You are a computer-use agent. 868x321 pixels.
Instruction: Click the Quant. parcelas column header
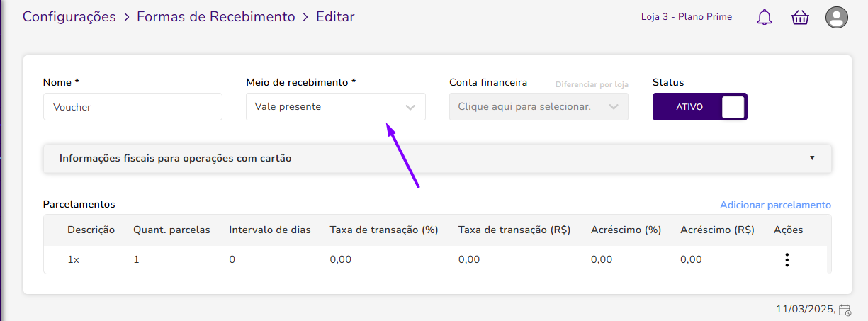click(171, 230)
